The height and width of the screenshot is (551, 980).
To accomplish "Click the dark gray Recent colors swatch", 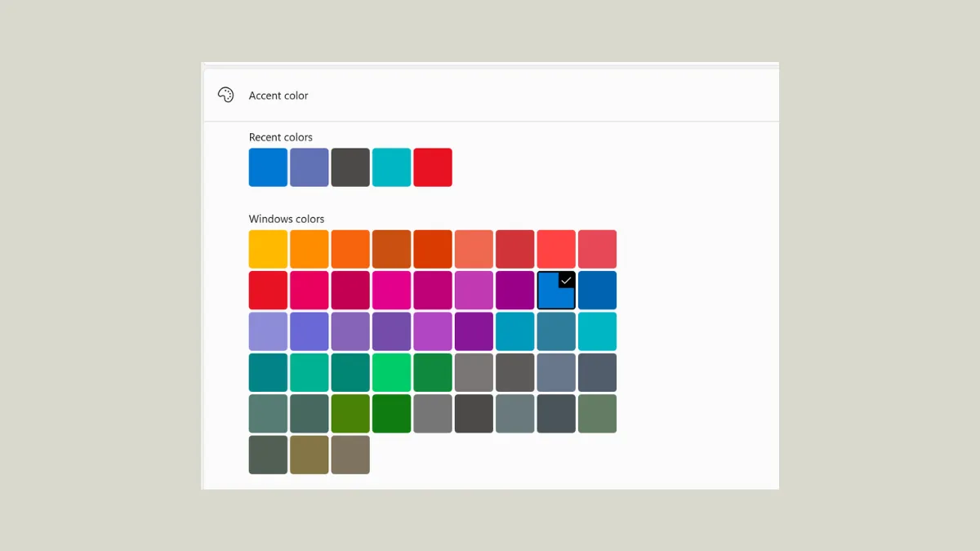I will click(x=350, y=167).
